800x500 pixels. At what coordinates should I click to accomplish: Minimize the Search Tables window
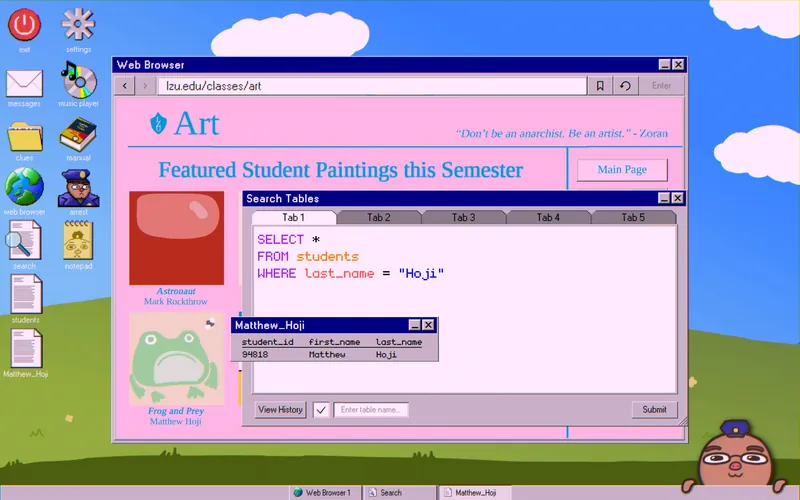point(664,198)
